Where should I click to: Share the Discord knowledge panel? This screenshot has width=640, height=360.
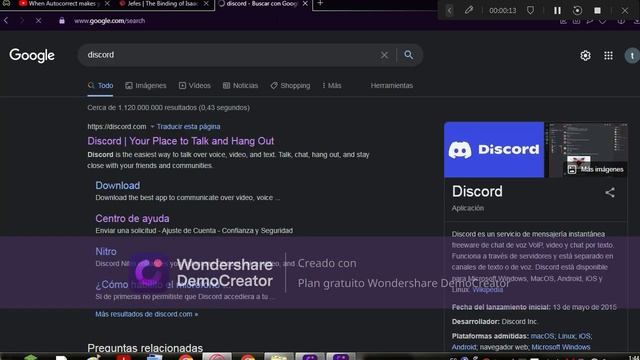click(610, 192)
